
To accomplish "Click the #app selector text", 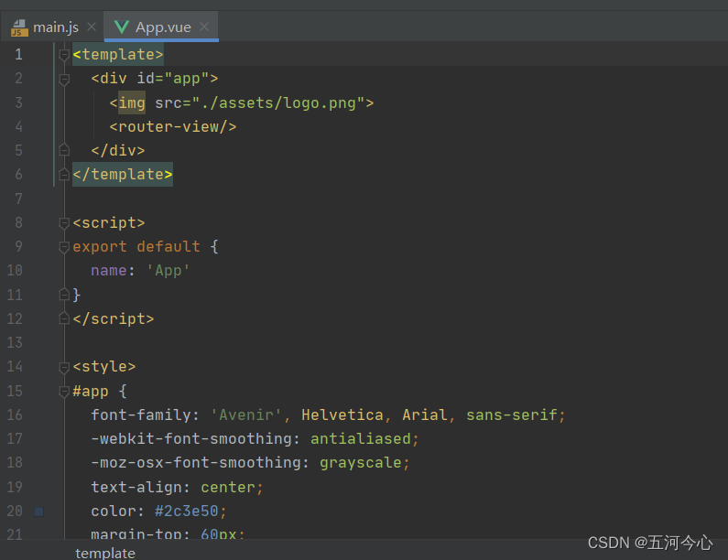I will tap(91, 391).
